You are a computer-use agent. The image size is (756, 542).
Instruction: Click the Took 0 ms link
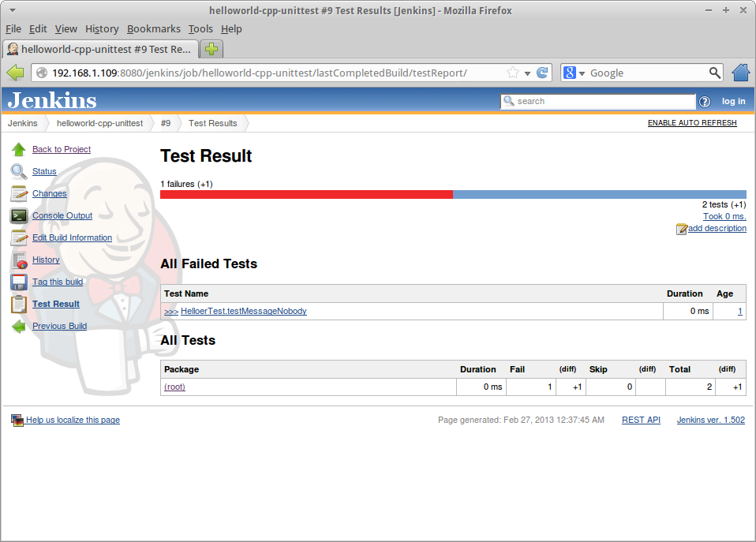(724, 216)
